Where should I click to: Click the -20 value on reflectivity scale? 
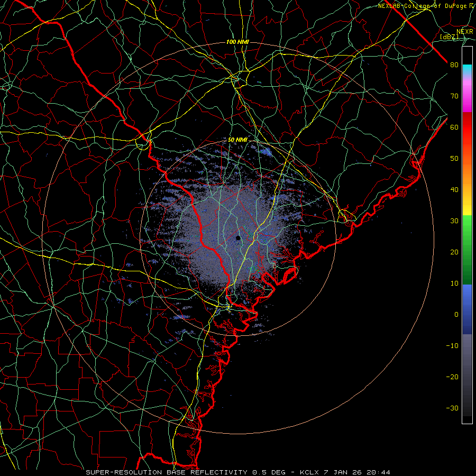[452, 377]
